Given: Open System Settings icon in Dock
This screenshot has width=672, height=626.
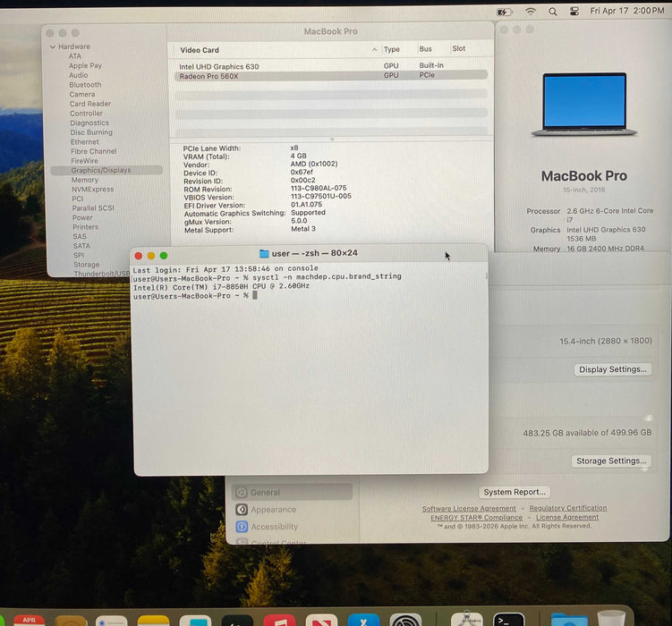Looking at the screenshot, I should (x=405, y=620).
